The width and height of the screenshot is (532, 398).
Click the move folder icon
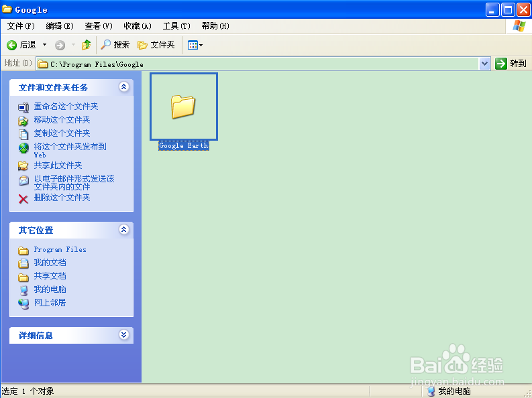[x=23, y=121]
